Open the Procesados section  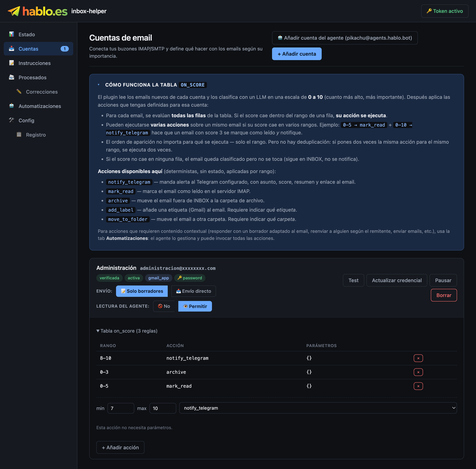[x=38, y=77]
